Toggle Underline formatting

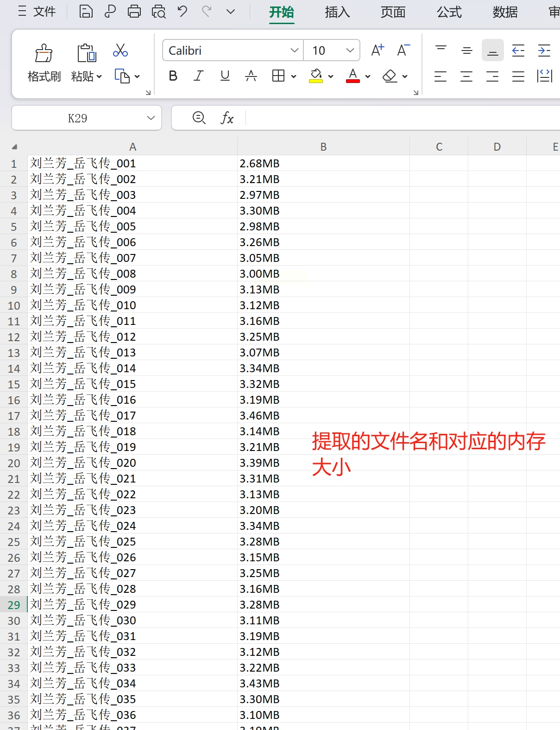(225, 76)
